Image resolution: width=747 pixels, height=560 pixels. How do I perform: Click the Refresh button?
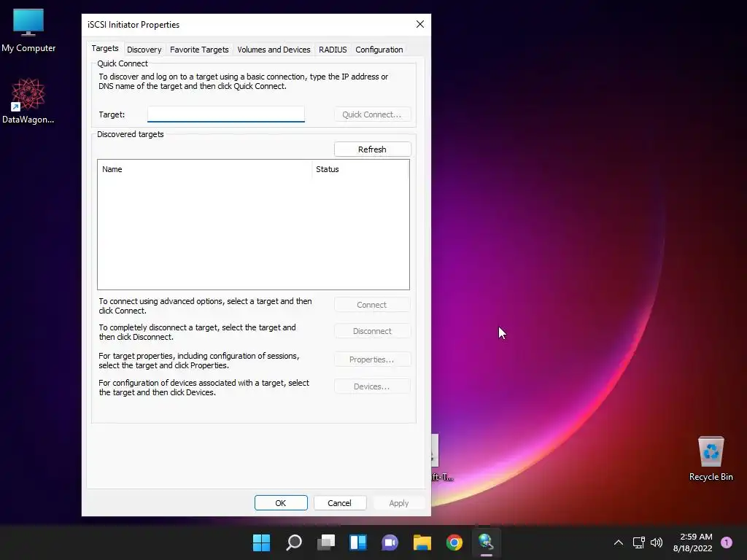click(x=372, y=149)
